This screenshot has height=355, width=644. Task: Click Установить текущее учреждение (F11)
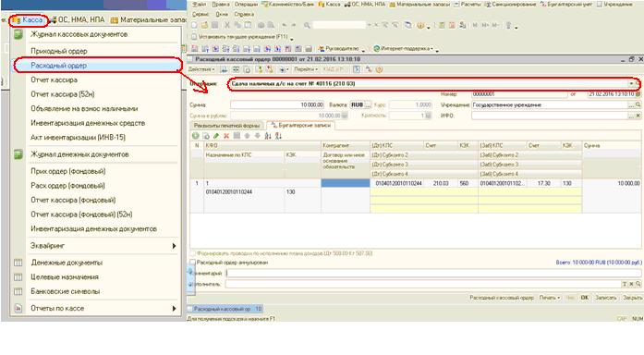239,37
